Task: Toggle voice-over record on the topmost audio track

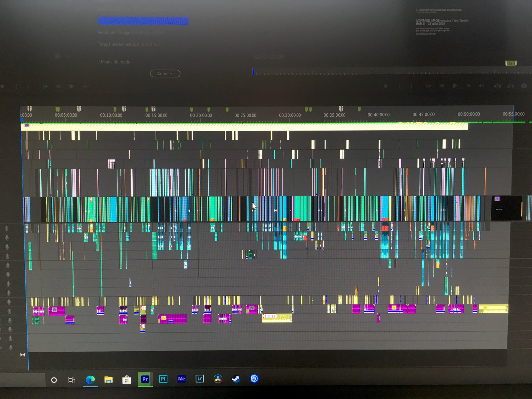Action: tap(6, 228)
